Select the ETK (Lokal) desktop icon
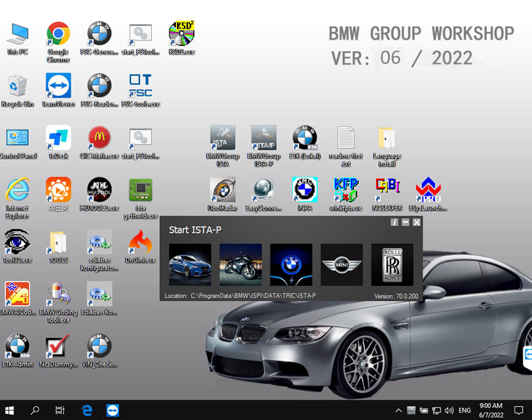This screenshot has width=532, height=420. [305, 142]
